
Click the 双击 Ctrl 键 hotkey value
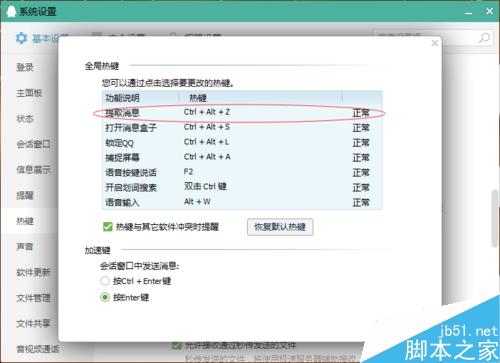click(x=205, y=186)
